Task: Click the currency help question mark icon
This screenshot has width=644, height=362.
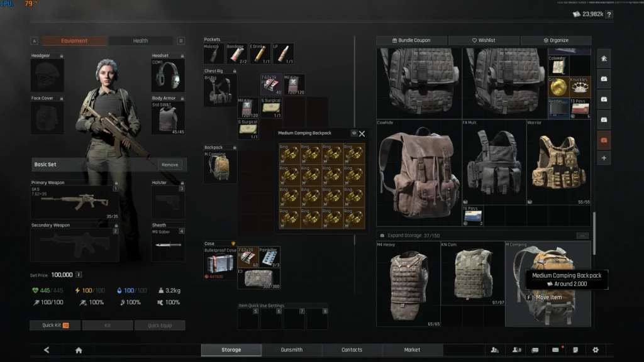Action: (x=609, y=14)
